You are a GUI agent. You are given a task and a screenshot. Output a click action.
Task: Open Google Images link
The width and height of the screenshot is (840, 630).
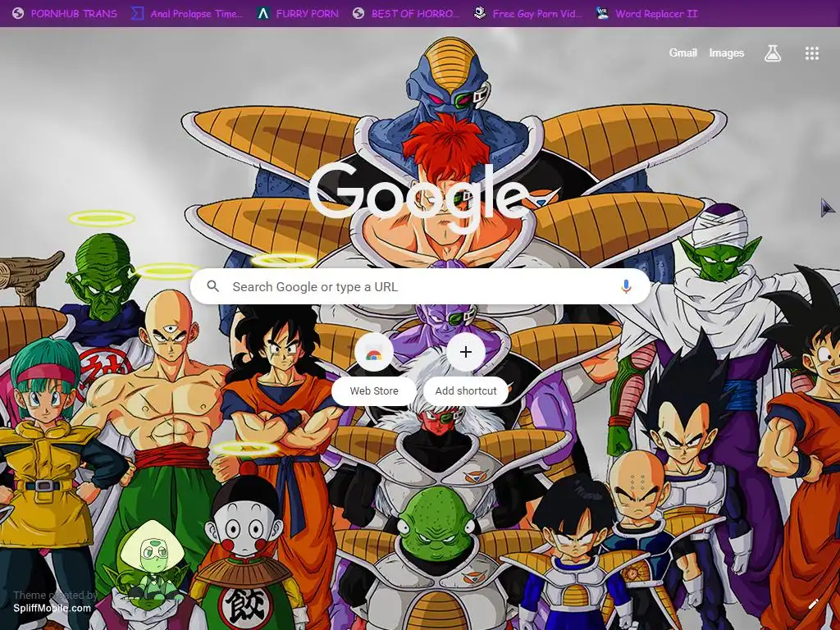tap(727, 52)
